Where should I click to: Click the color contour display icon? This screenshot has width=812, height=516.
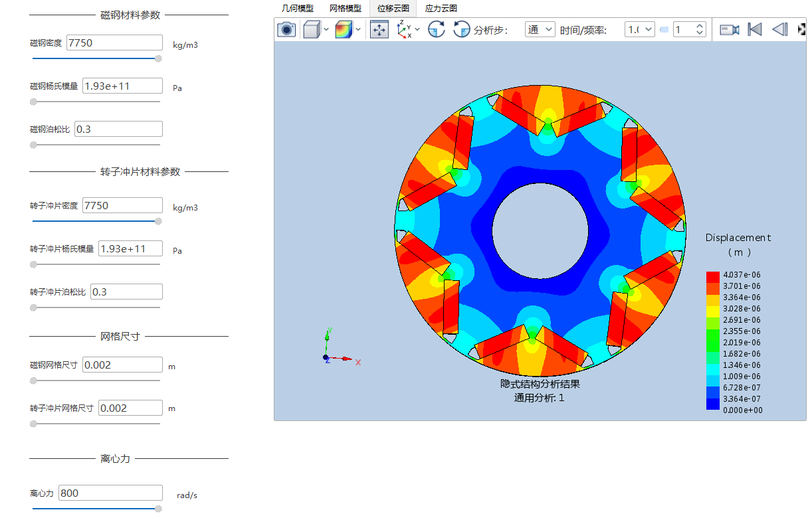tap(344, 29)
